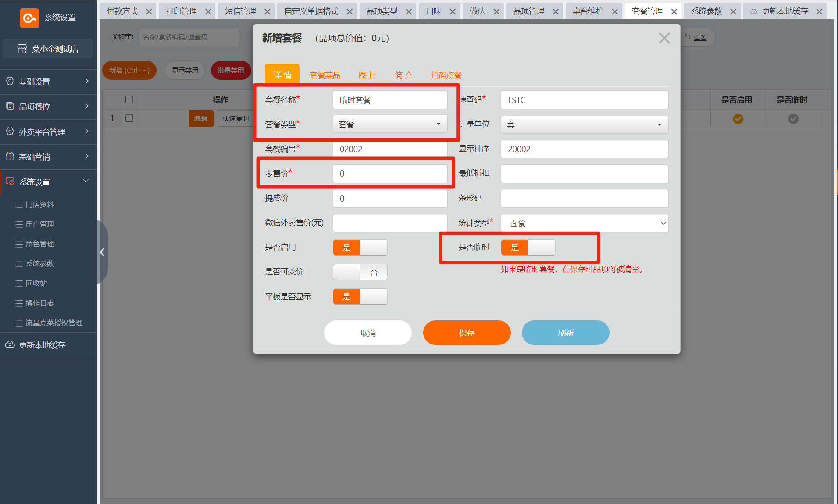Toggle the 平板是否显示 switch
838x504 pixels.
360,296
